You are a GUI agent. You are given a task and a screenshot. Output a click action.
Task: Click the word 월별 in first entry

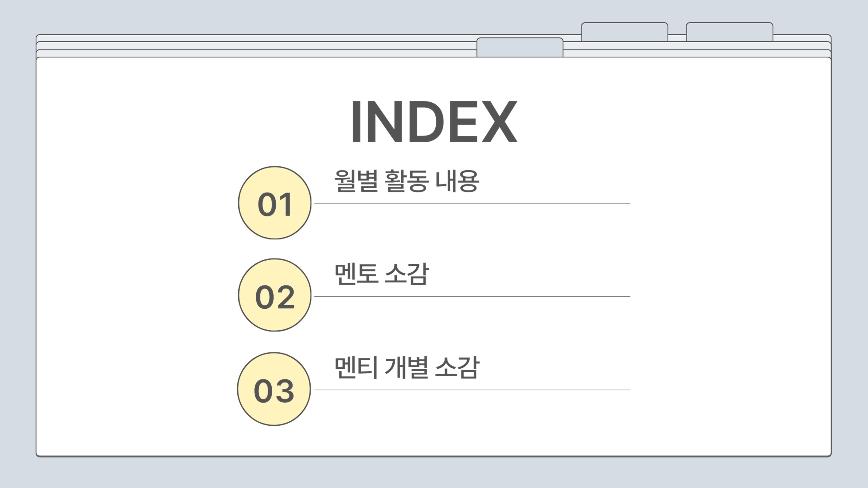click(x=356, y=181)
